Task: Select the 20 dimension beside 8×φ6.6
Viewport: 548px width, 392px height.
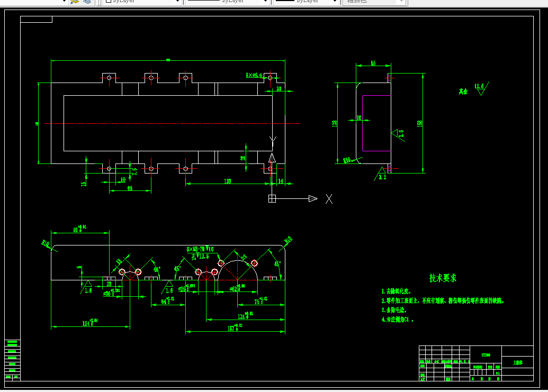Action: tap(279, 89)
